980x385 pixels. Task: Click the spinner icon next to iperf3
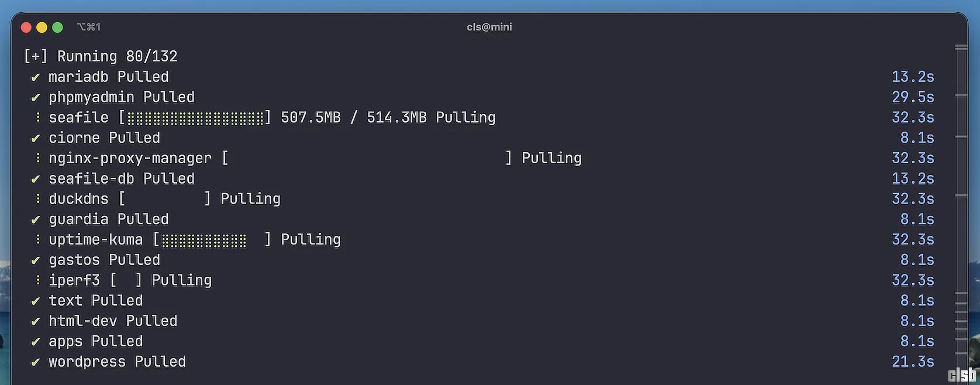point(37,280)
